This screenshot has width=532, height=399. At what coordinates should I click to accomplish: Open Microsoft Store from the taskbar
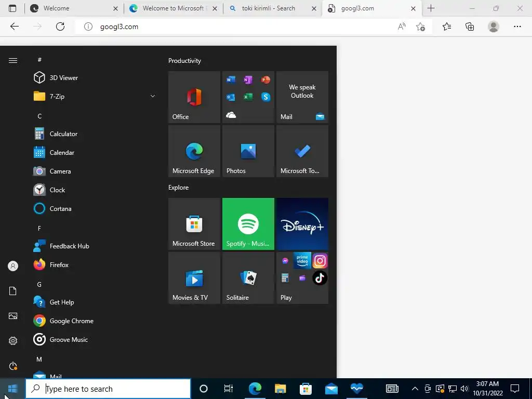coord(305,389)
